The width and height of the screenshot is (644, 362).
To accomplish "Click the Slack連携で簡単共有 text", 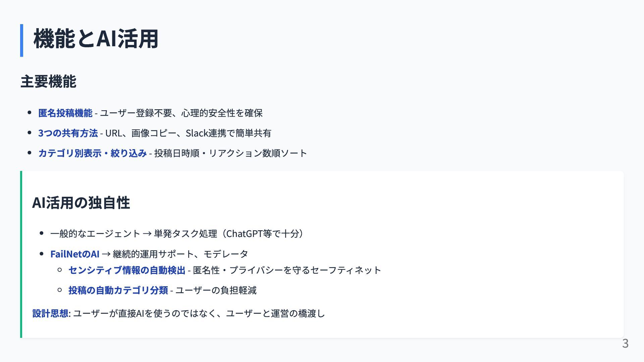I will pos(228,133).
